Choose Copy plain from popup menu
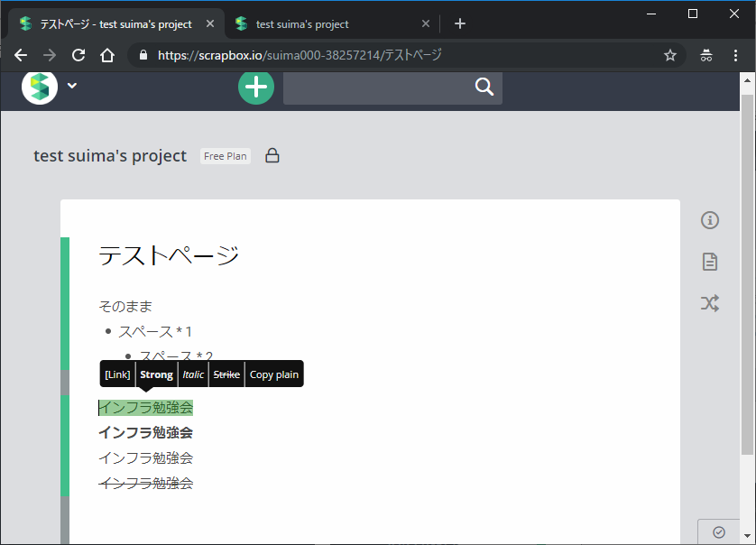This screenshot has height=545, width=756. tap(274, 374)
